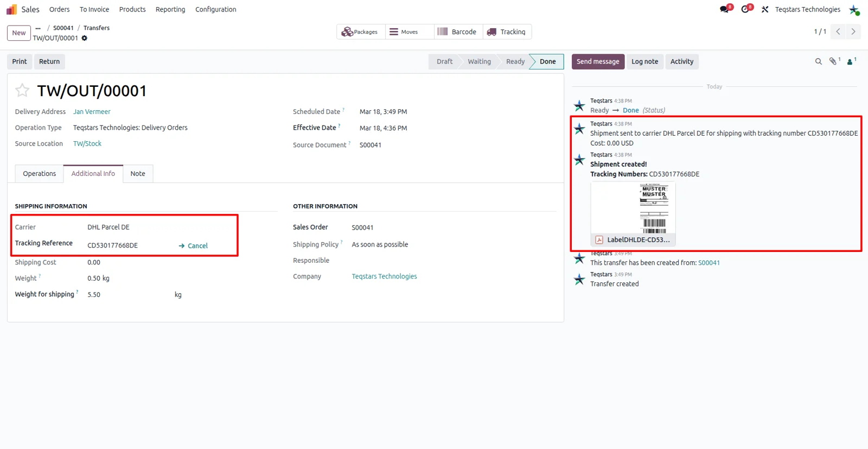The width and height of the screenshot is (868, 449).
Task: Open the Tracking smart button
Action: pyautogui.click(x=507, y=32)
